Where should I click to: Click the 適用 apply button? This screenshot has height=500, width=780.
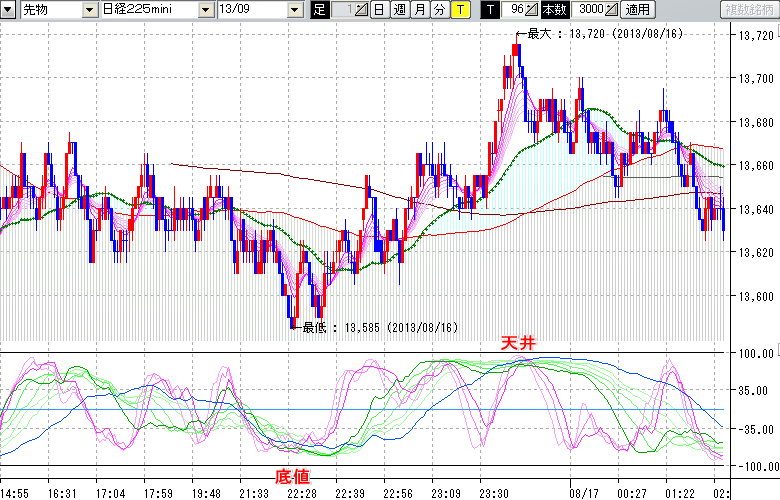point(637,10)
